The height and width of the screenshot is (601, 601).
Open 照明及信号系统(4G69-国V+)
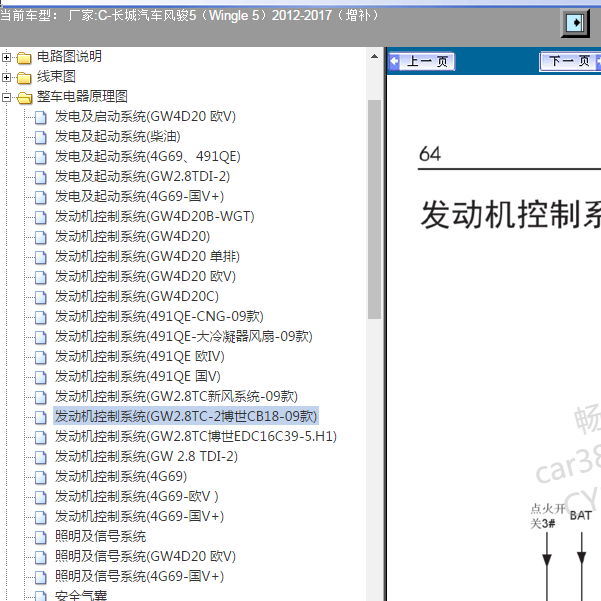point(140,576)
